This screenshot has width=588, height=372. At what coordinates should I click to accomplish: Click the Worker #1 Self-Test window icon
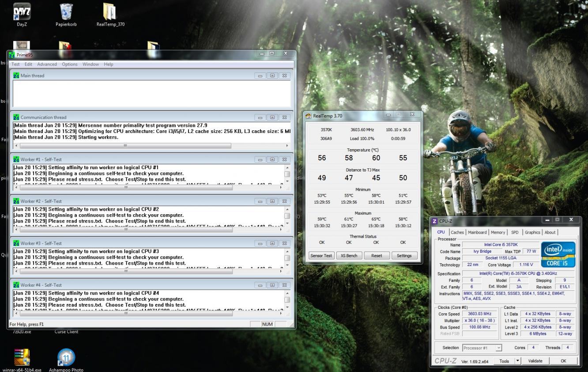tap(16, 159)
